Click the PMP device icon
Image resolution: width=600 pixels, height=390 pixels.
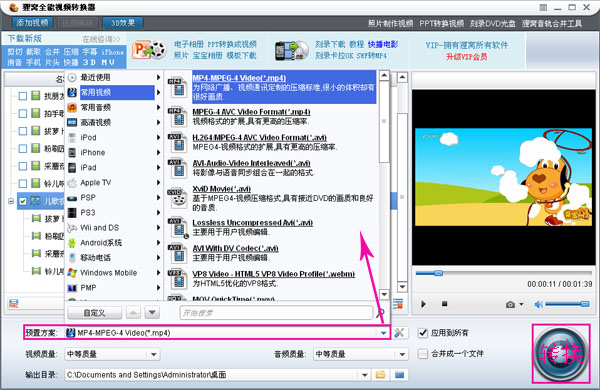(x=72, y=288)
